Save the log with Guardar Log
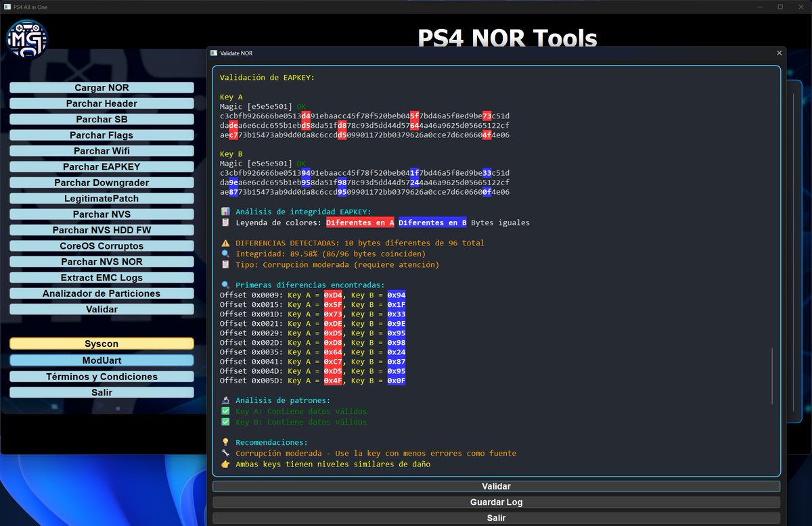This screenshot has height=526, width=812. (x=496, y=502)
